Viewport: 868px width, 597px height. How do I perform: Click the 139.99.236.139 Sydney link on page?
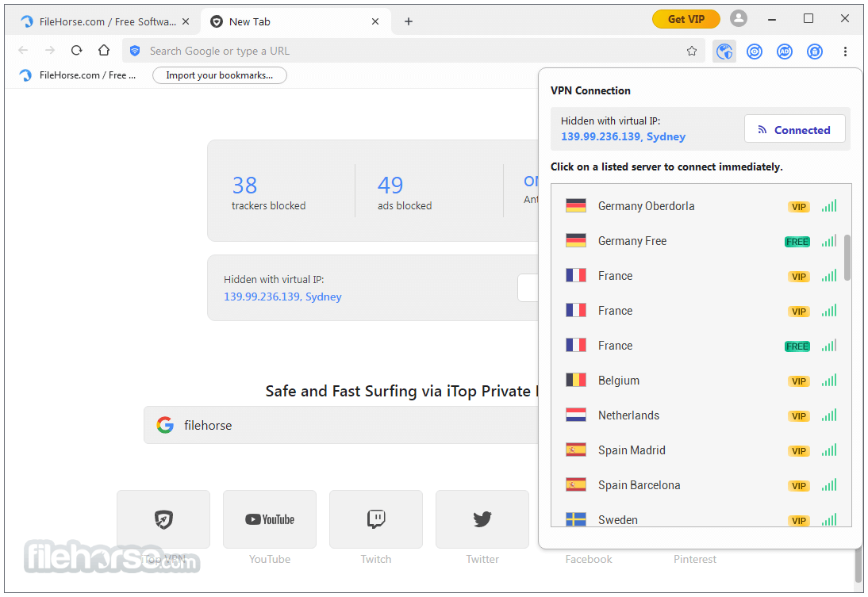tap(282, 297)
